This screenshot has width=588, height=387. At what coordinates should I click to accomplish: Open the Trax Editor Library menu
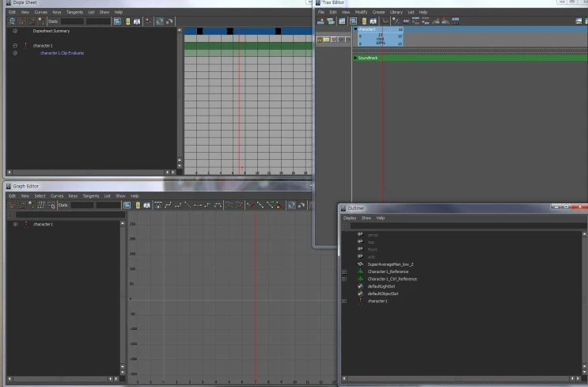(x=396, y=12)
